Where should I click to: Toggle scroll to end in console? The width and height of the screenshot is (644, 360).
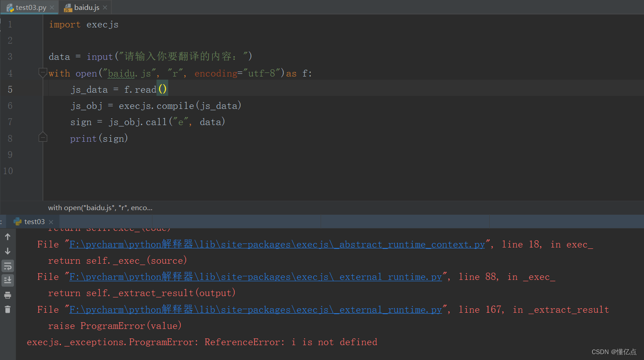pyautogui.click(x=8, y=280)
